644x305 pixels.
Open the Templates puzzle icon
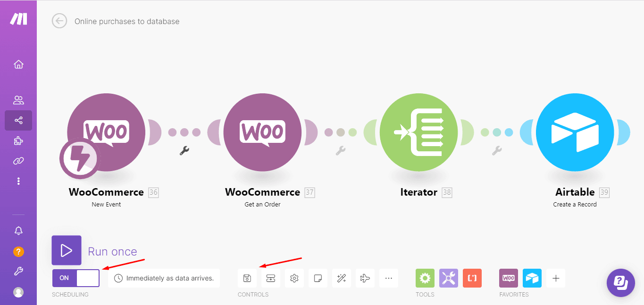tap(18, 141)
